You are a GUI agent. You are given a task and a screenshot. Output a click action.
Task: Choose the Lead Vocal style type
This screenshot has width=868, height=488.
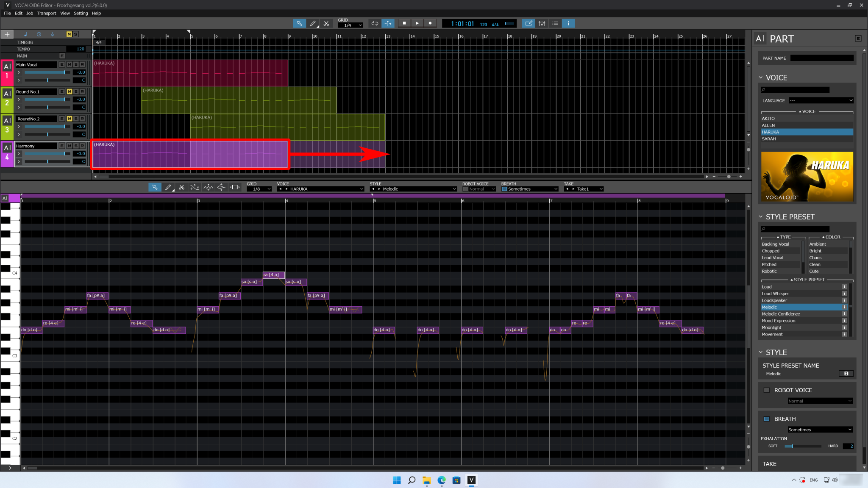[773, 258]
